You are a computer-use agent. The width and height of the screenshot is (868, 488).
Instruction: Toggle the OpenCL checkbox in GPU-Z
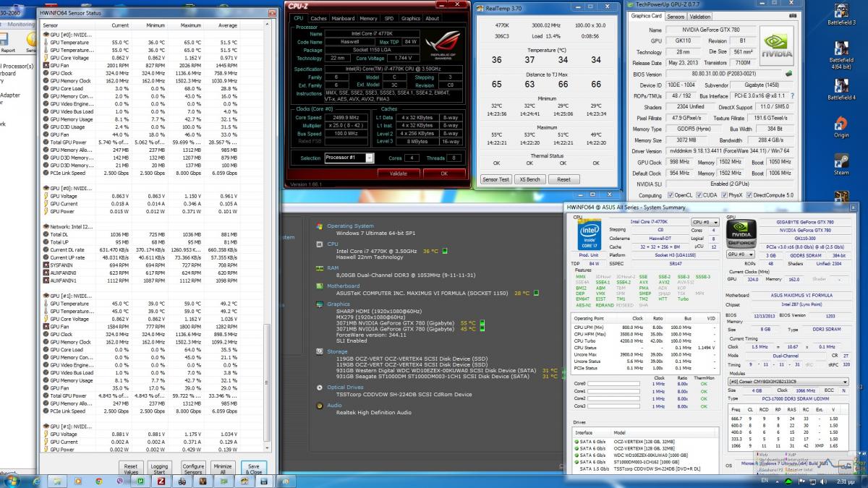670,195
